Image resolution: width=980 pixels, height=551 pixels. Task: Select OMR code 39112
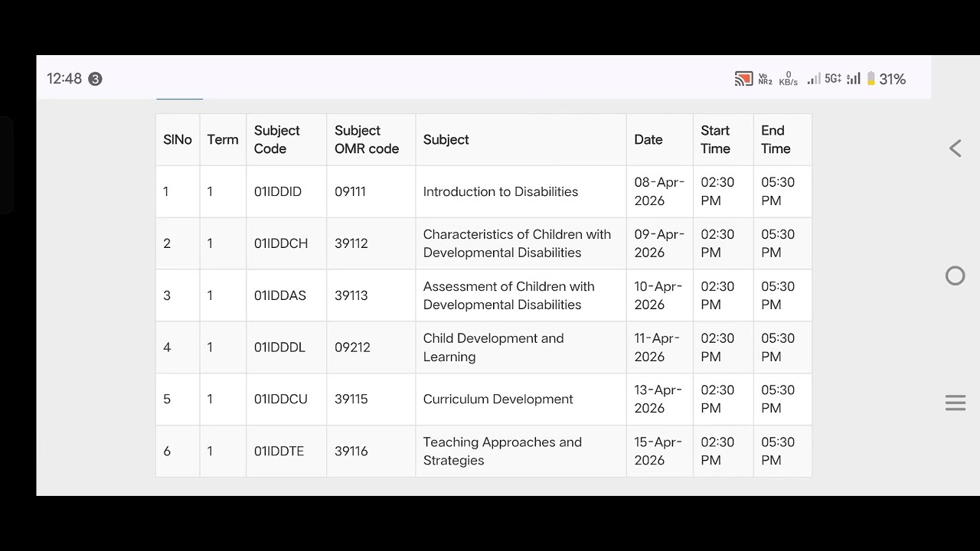351,243
